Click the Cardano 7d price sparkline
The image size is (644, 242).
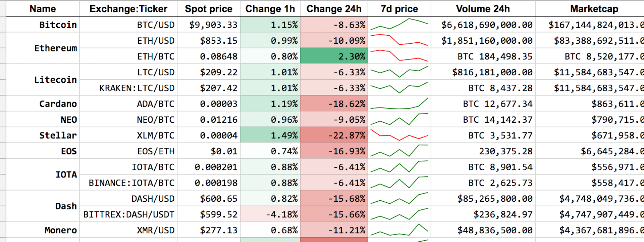coord(399,104)
